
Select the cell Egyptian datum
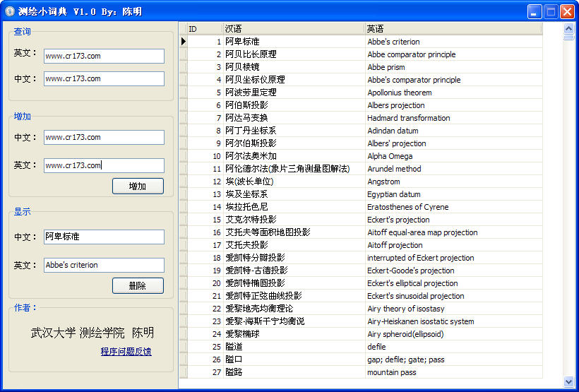point(454,194)
